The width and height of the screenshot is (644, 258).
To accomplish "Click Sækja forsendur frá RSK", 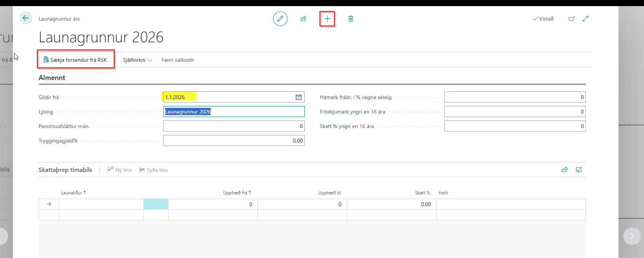I will point(75,60).
